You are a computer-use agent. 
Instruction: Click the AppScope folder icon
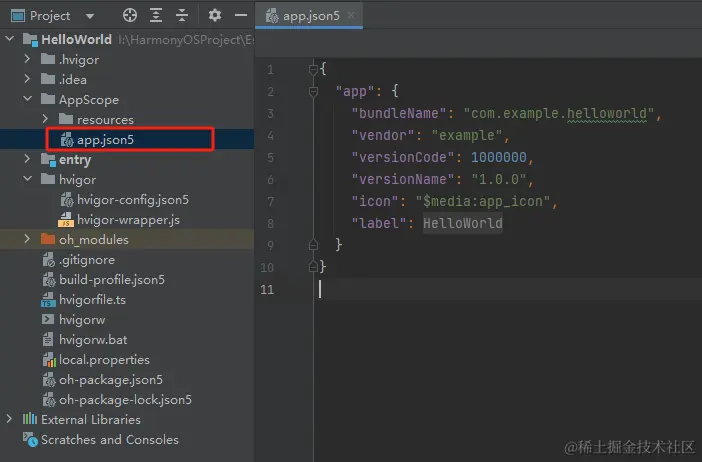tap(48, 99)
